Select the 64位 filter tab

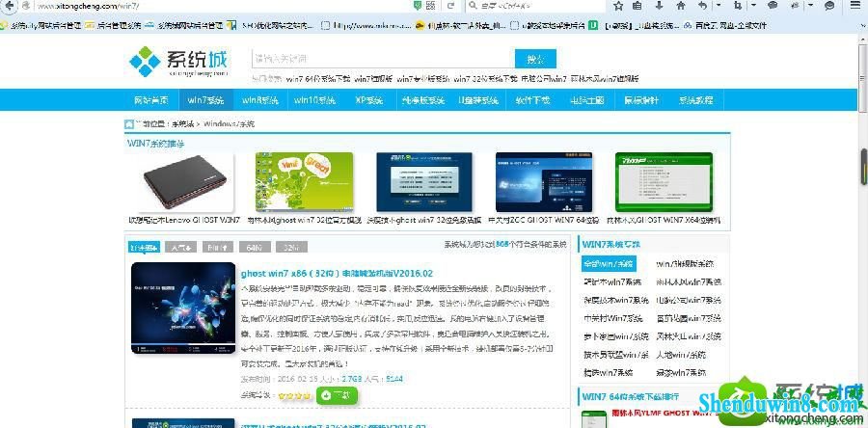254,247
